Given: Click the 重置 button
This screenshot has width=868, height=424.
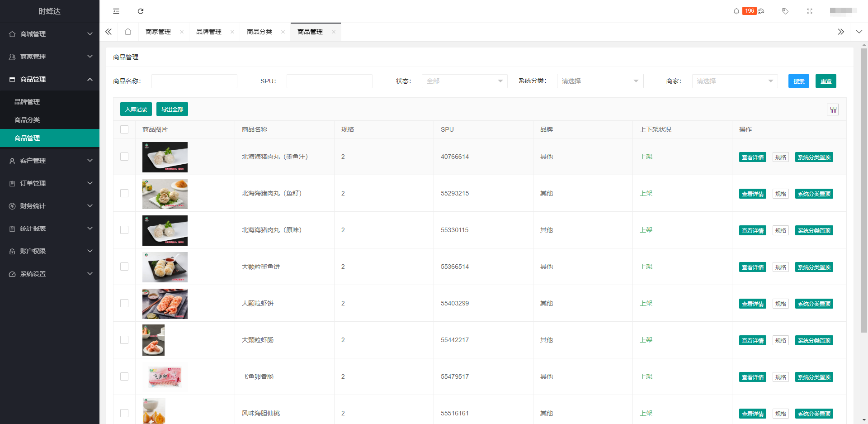Looking at the screenshot, I should click(826, 81).
